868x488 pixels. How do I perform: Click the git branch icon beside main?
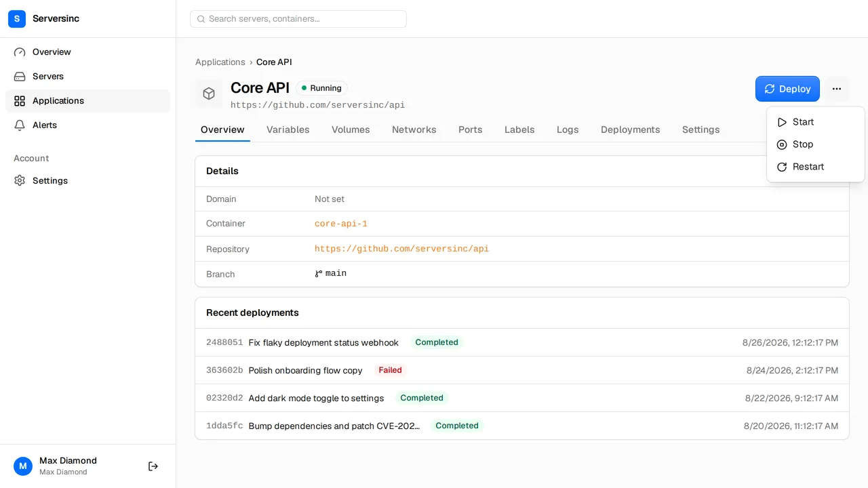319,274
